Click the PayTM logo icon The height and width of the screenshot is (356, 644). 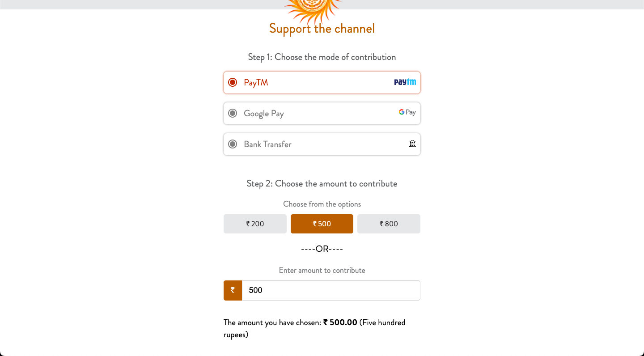405,82
